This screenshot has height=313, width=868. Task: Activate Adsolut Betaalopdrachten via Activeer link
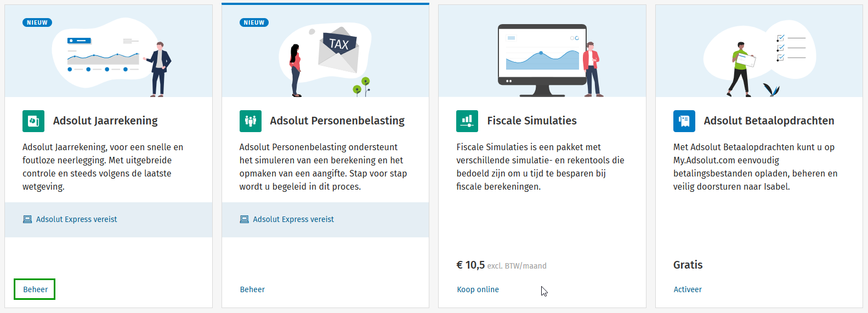[x=688, y=289]
